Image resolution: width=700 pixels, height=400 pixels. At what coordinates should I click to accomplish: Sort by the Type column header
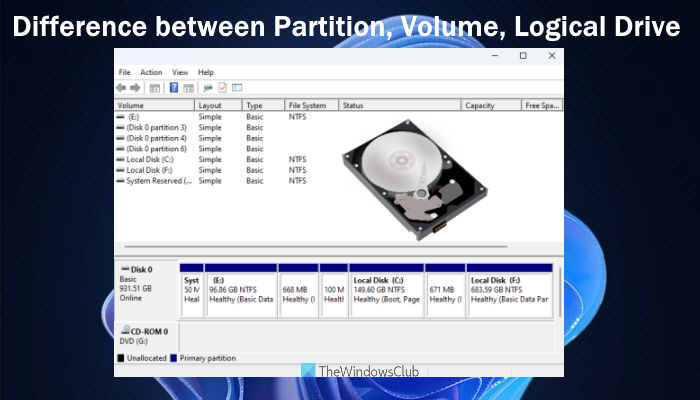[263, 105]
